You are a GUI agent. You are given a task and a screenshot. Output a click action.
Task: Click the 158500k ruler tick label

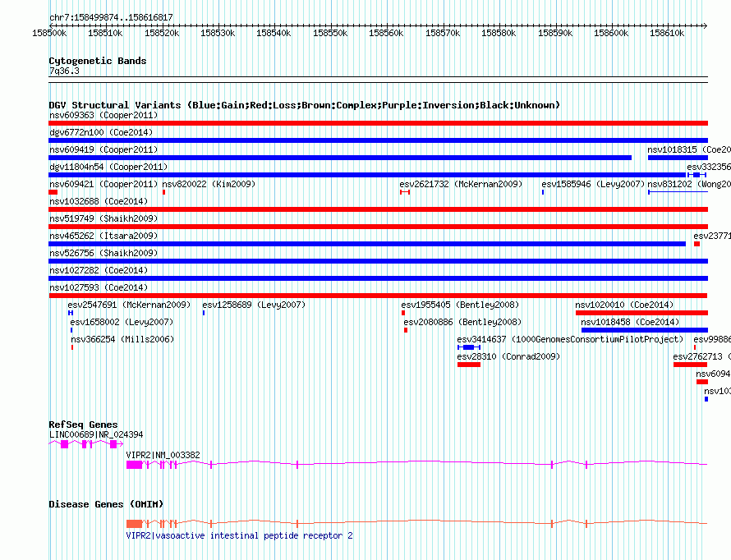point(49,33)
